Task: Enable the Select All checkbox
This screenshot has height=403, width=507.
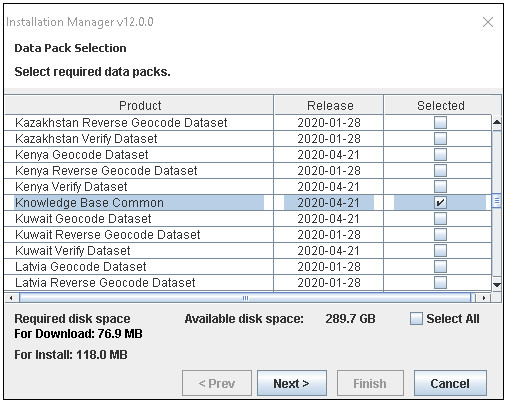Action: point(416,318)
